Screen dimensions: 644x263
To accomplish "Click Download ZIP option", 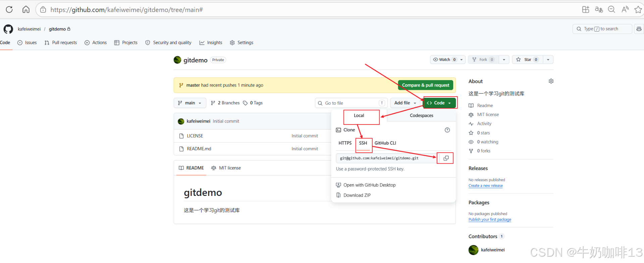I will tap(353, 195).
